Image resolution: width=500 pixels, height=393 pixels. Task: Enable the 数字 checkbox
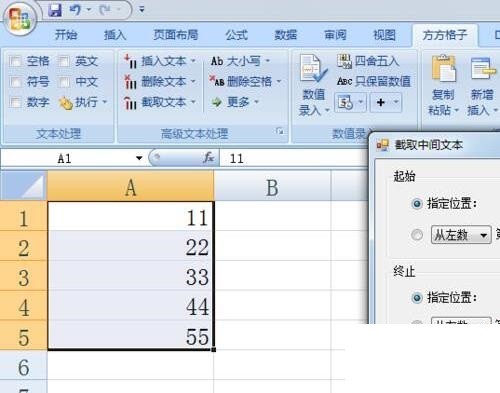click(x=15, y=102)
